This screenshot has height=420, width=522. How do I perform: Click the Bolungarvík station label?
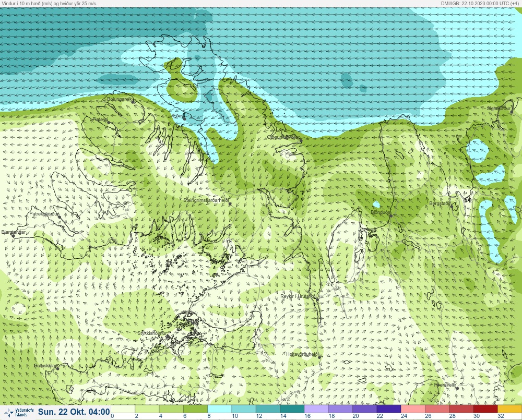pos(120,99)
